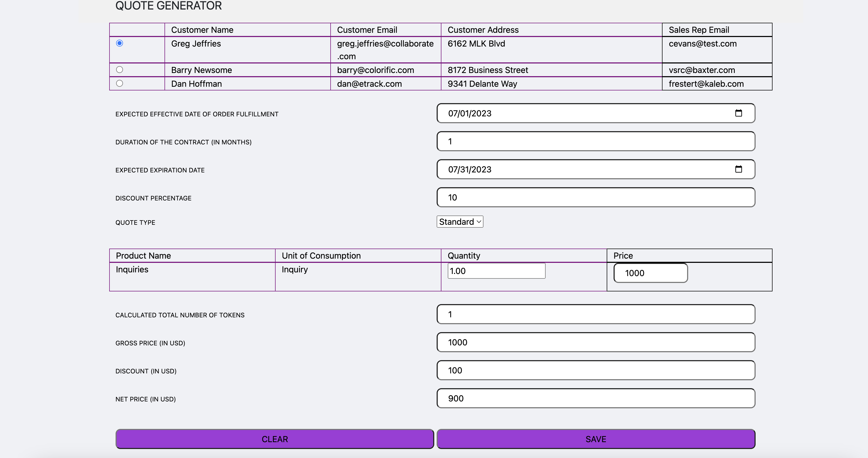This screenshot has width=868, height=458.
Task: Open calendar picker for order fulfillment date
Action: pos(738,113)
